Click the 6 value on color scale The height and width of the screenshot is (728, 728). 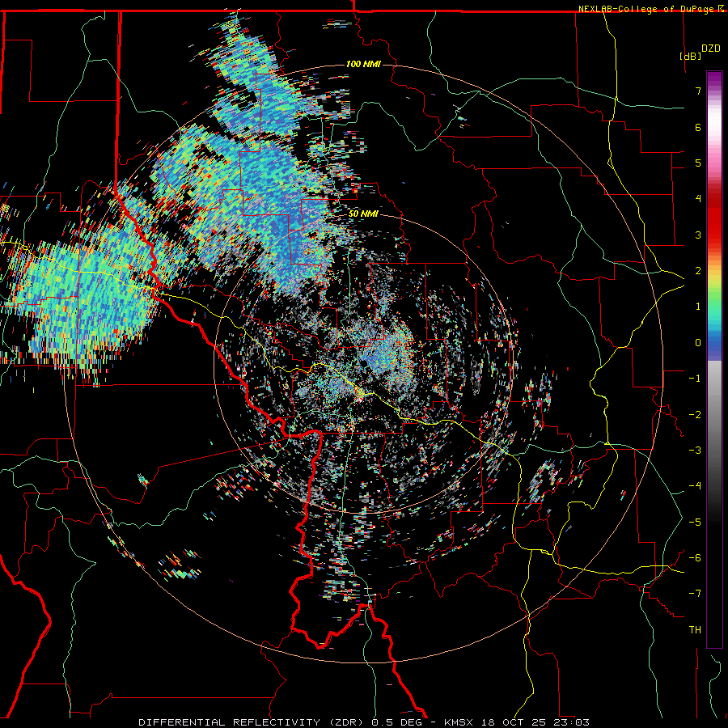click(x=698, y=127)
